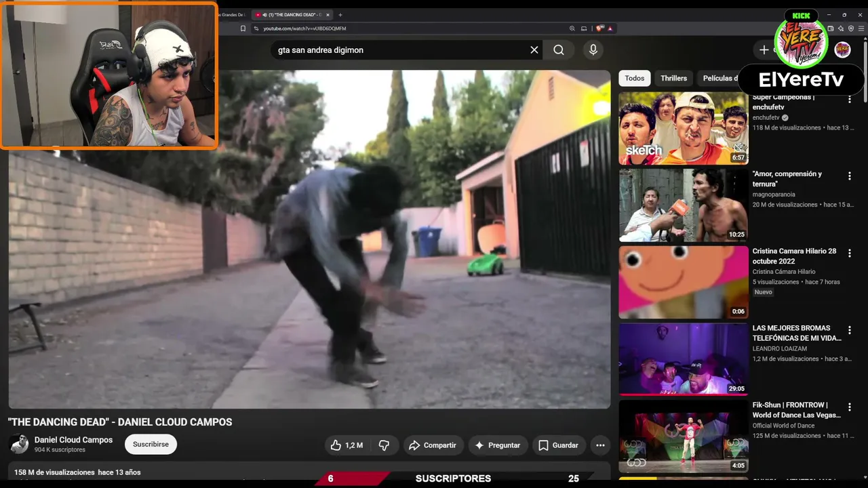Click video title 'THE DANCING DEAD - DANIEL CLOUD CAMPOS'
Screen dimensions: 868x488
click(120, 422)
